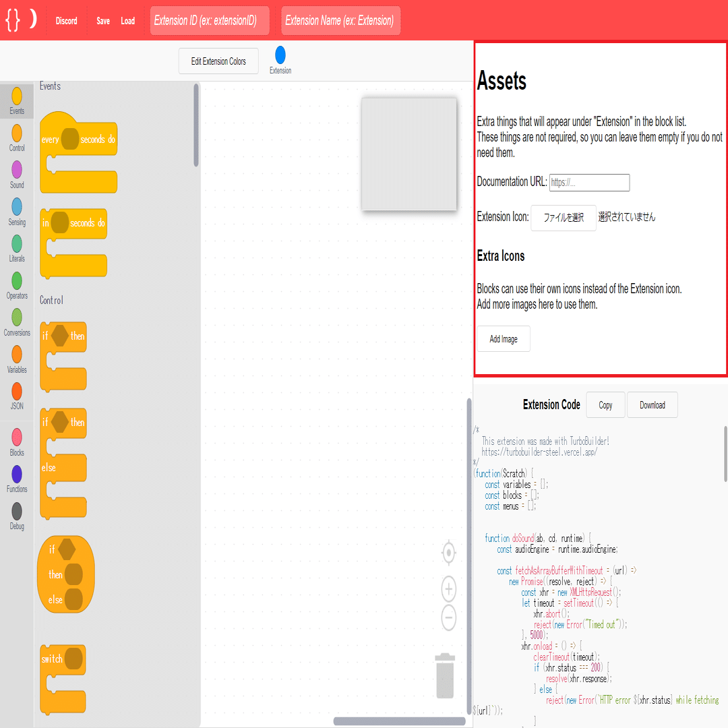This screenshot has width=728, height=728.
Task: Center the workspace with the target icon
Action: [x=448, y=553]
